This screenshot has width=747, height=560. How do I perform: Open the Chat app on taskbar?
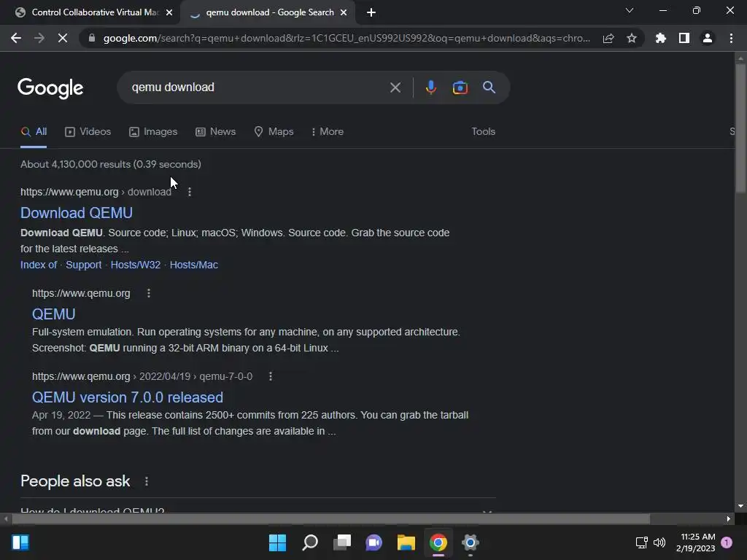tap(374, 542)
